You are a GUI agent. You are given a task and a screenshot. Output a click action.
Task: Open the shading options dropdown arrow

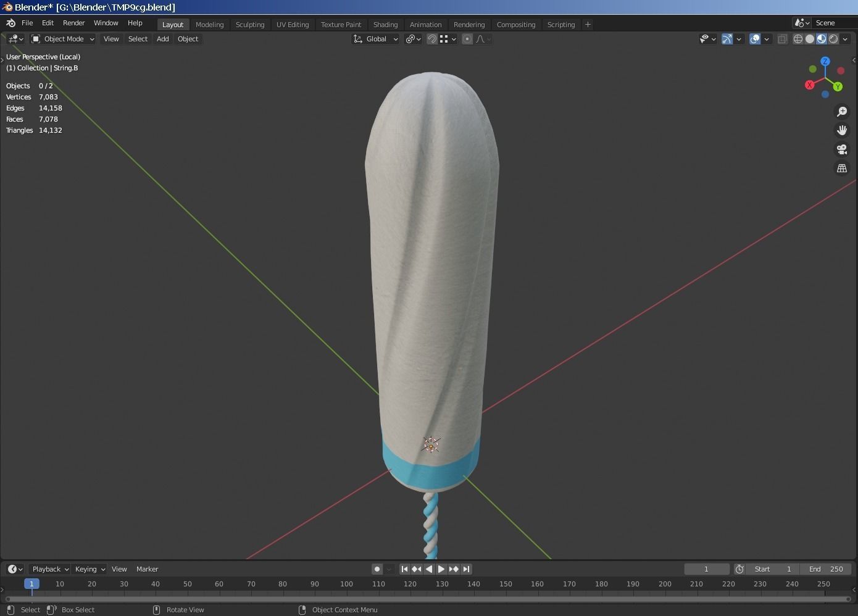point(845,39)
